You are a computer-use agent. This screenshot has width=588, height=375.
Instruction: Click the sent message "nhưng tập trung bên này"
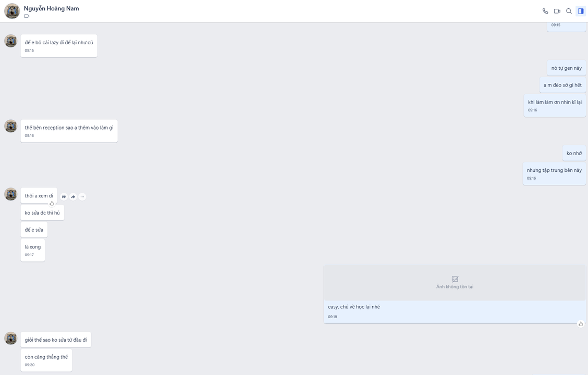[x=554, y=170]
